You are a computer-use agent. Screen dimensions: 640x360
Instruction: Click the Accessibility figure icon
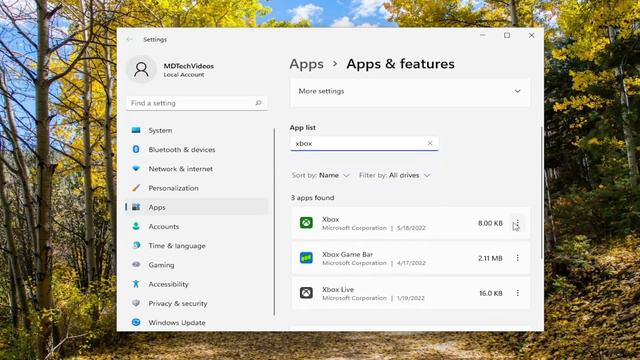136,284
